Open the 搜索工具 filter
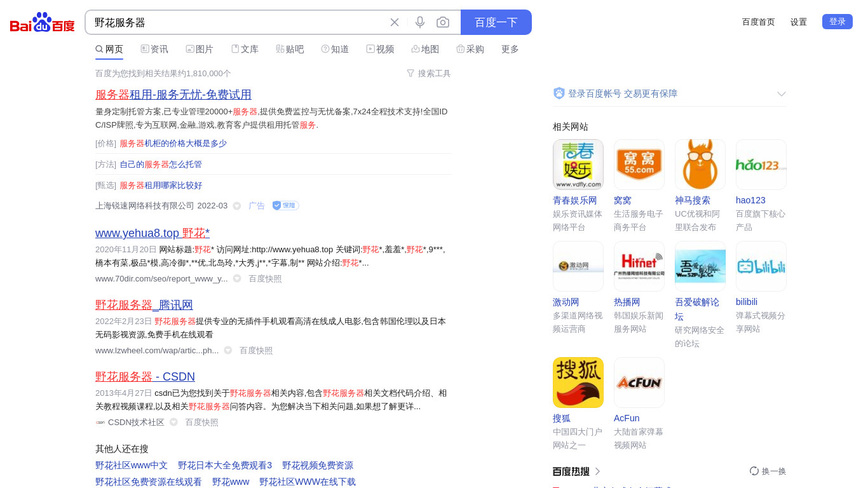This screenshot has width=868, height=488. [x=429, y=74]
